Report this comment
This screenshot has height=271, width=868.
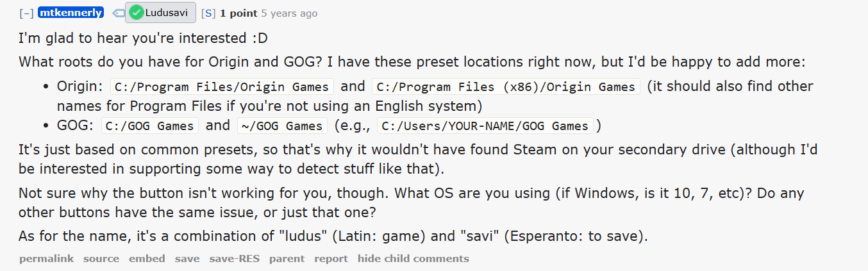(x=331, y=259)
